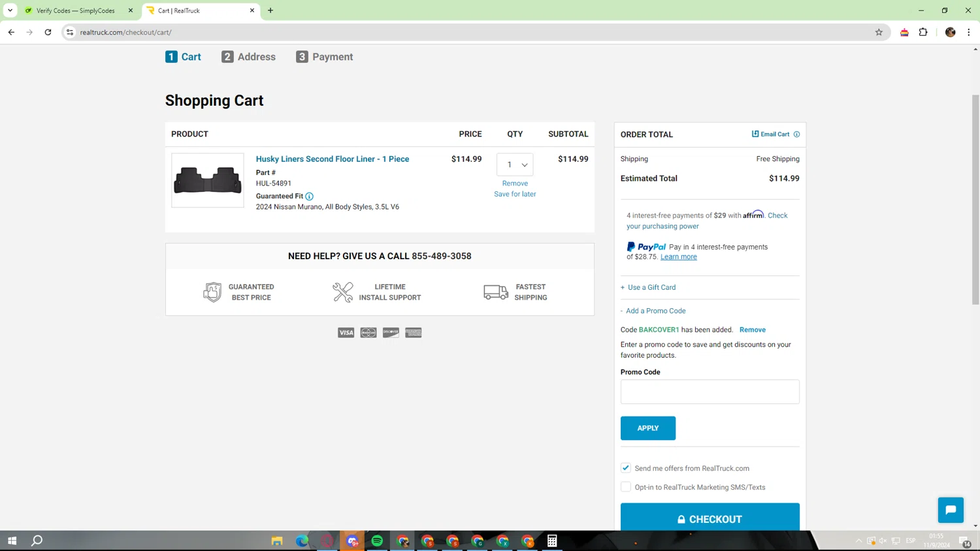Open the quantity dropdown for Husky Liners

(x=515, y=165)
